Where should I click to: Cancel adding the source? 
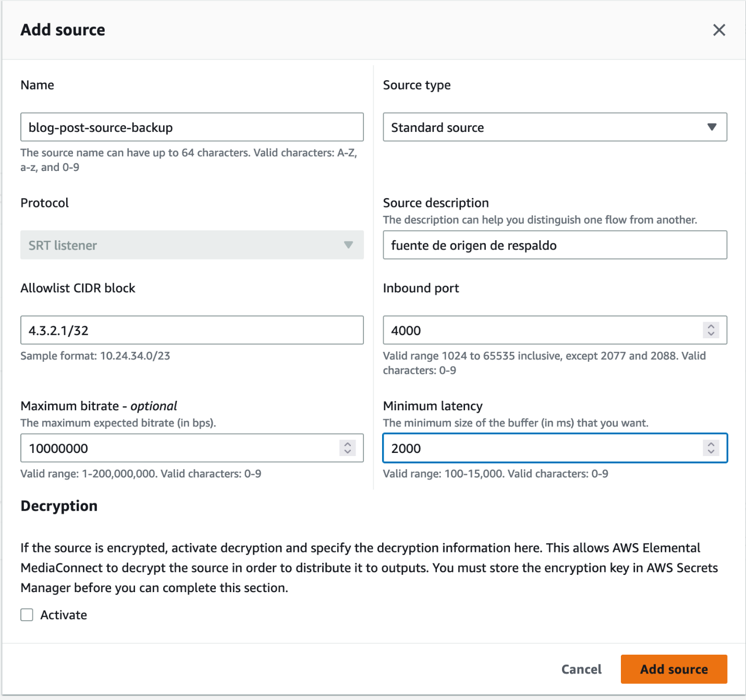point(581,669)
